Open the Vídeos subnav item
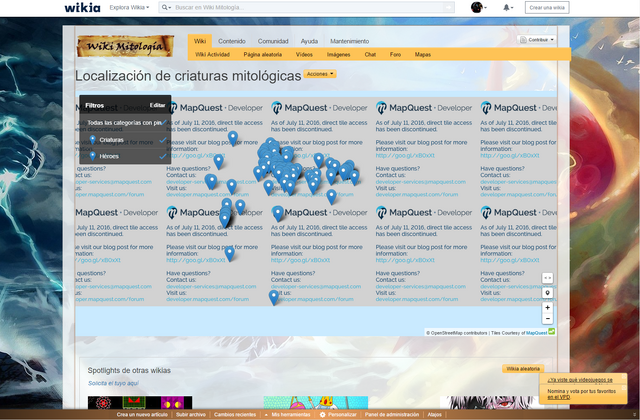This screenshot has height=420, width=640. click(x=304, y=55)
